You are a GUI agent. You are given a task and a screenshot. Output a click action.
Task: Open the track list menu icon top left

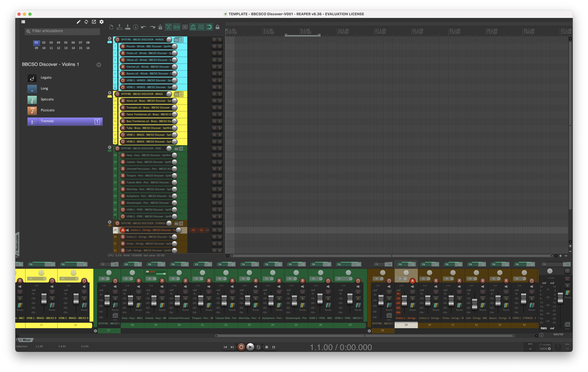point(23,21)
